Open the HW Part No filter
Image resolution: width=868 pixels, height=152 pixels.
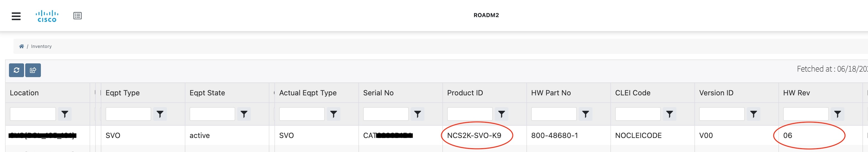pyautogui.click(x=586, y=114)
